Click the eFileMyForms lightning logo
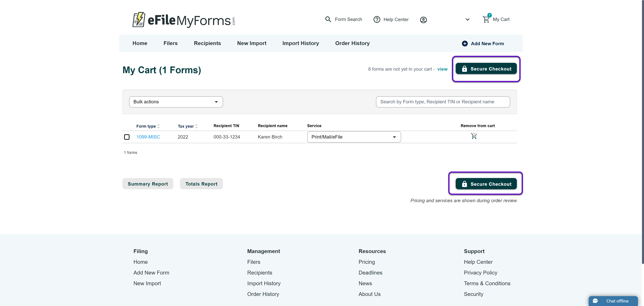This screenshot has width=644, height=306. click(x=139, y=19)
